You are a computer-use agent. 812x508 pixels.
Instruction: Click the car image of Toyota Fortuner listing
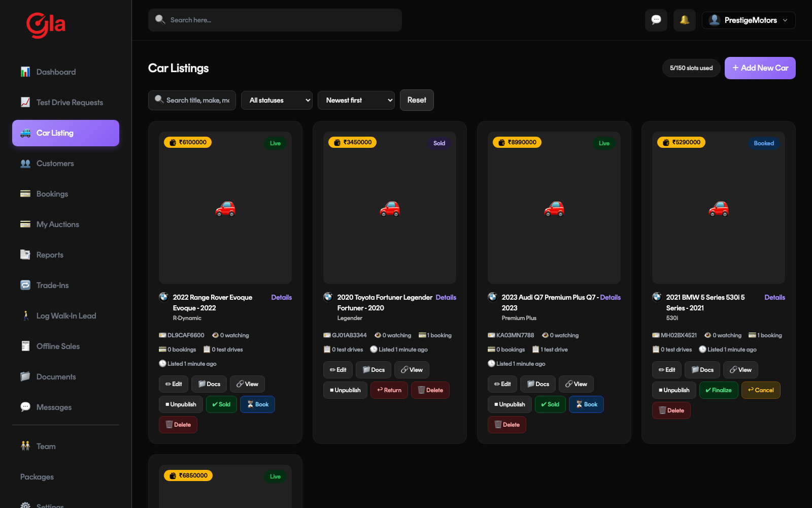pos(390,208)
